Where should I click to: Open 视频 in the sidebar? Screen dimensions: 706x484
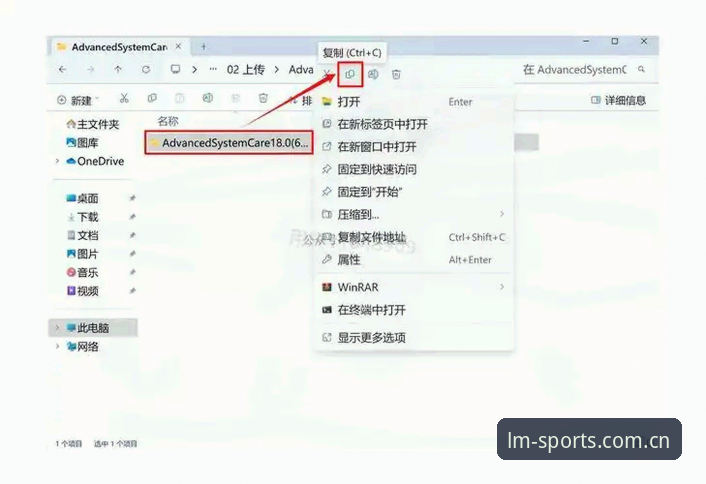[x=82, y=291]
